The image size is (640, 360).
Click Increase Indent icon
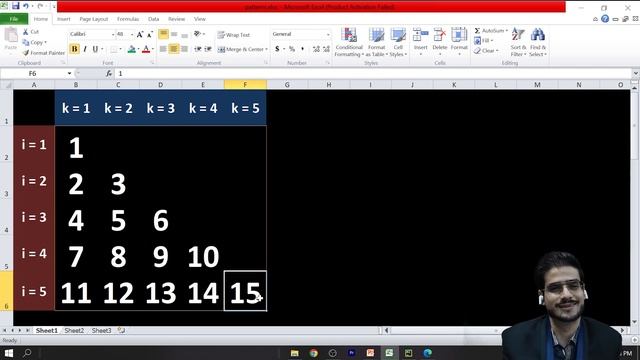208,49
